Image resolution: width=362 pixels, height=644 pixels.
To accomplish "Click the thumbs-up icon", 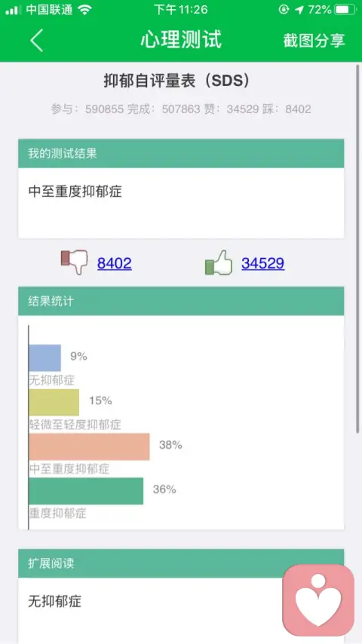I will [x=219, y=262].
